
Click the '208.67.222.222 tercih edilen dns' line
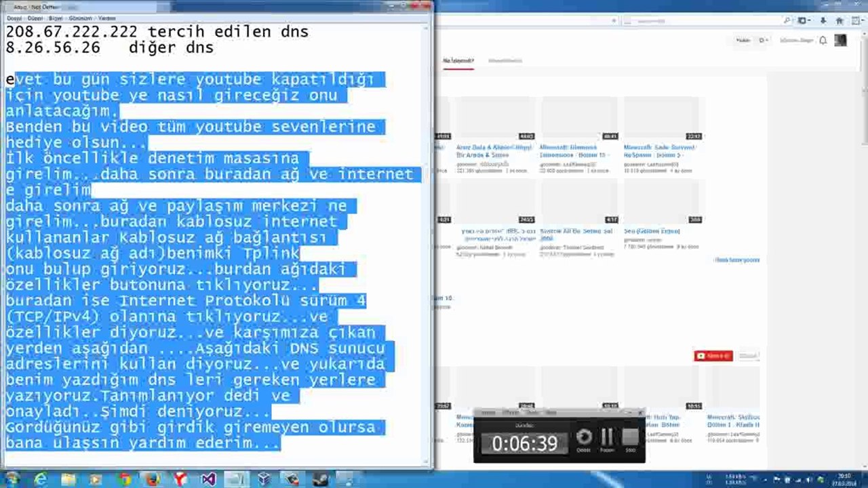[x=157, y=31]
